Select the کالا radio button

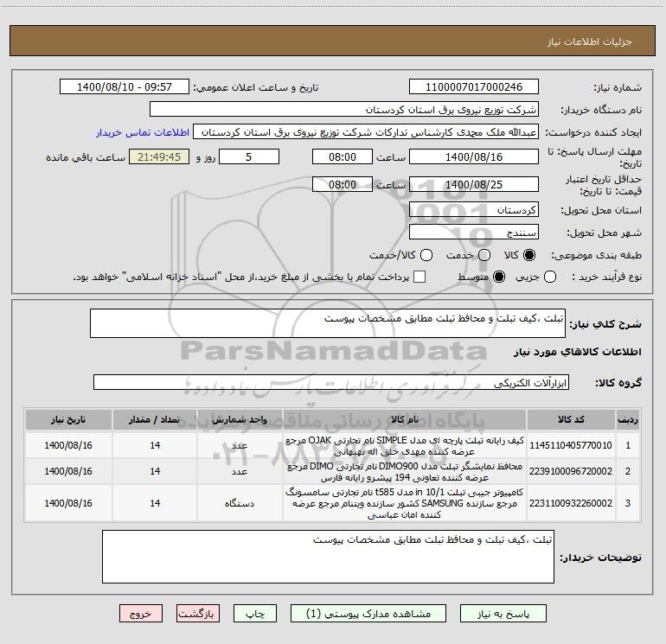point(529,255)
